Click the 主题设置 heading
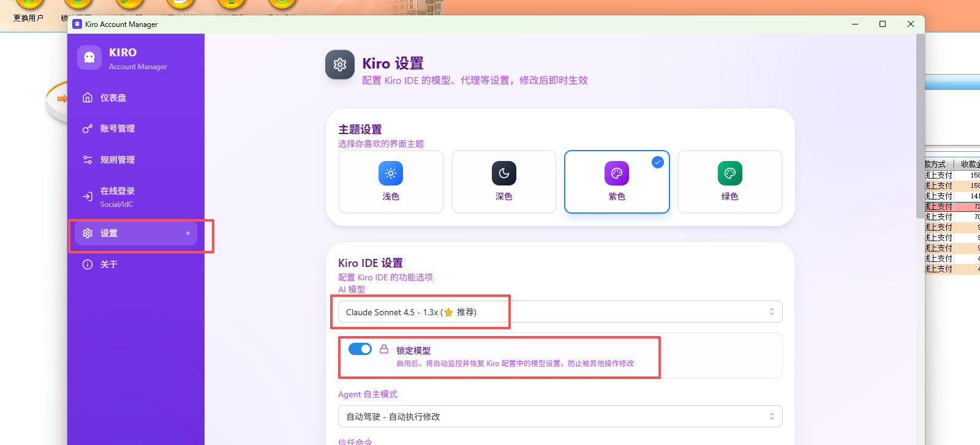 coord(360,129)
